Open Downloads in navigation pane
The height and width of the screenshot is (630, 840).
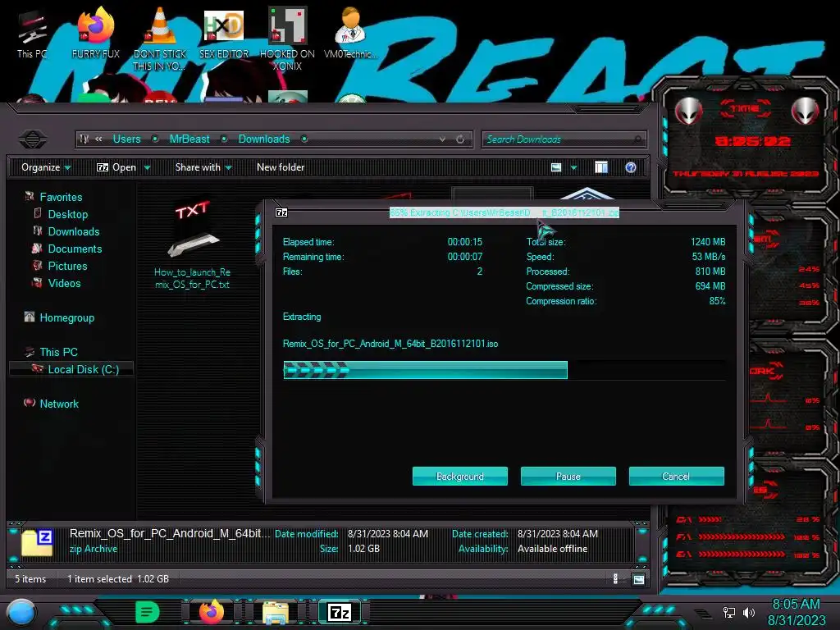(73, 231)
